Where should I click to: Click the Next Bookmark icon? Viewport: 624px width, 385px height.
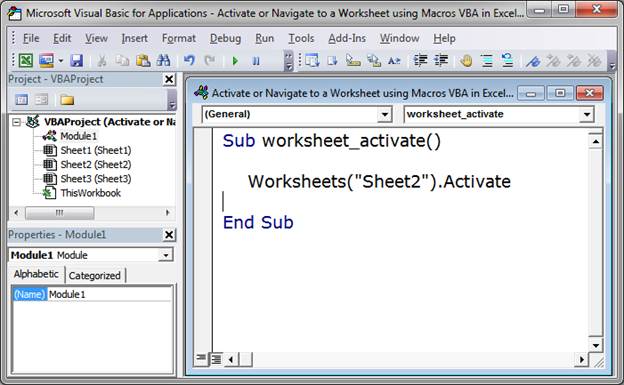click(x=553, y=61)
